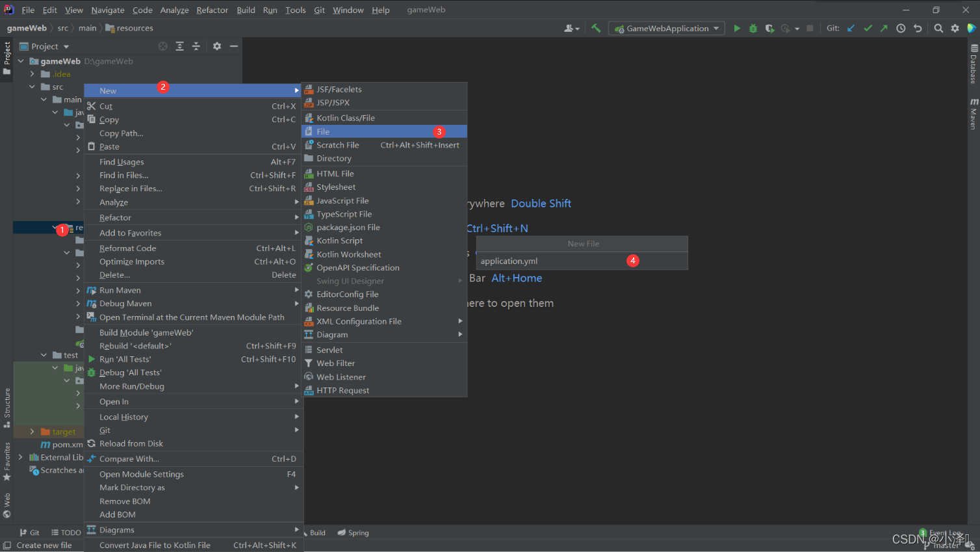Click the Git commit checkmark icon

point(868,28)
